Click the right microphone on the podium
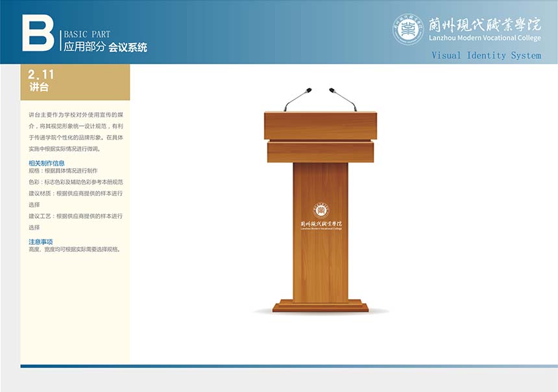558x392 pixels. [343, 99]
